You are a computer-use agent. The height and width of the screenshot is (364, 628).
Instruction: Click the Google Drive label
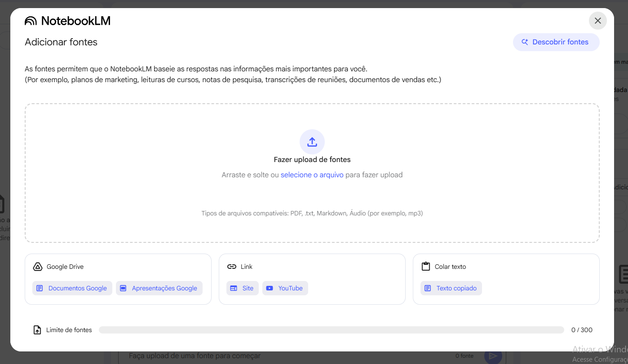[65, 267]
